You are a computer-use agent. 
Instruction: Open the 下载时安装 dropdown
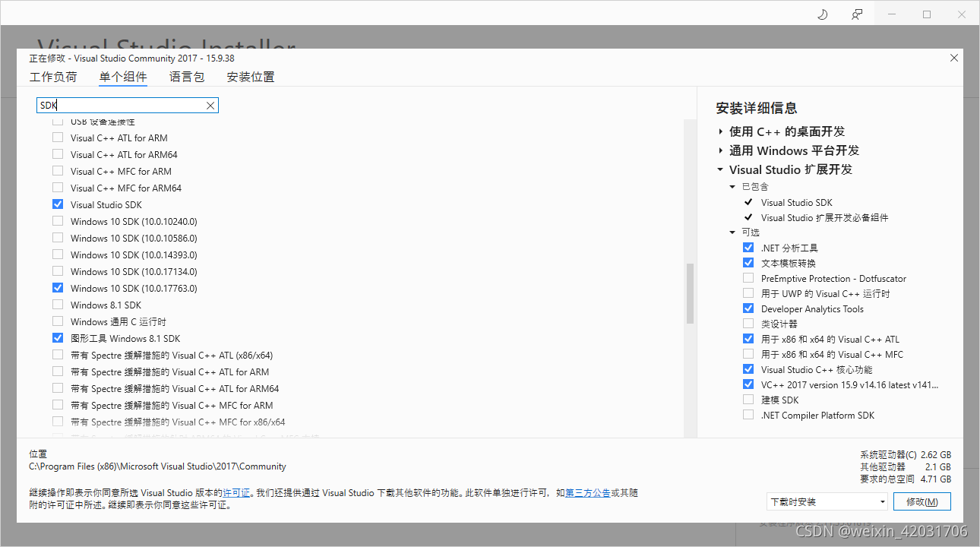click(826, 501)
